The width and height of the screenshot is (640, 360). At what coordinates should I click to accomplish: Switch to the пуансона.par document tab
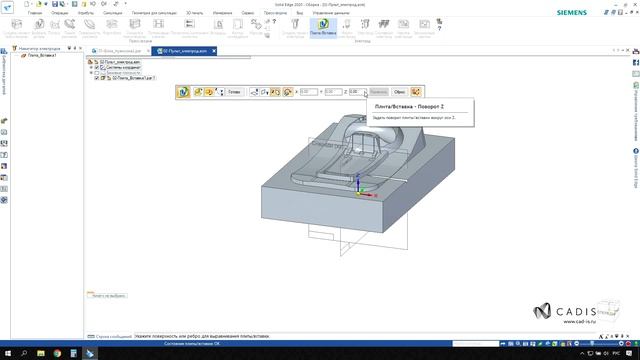(x=119, y=51)
